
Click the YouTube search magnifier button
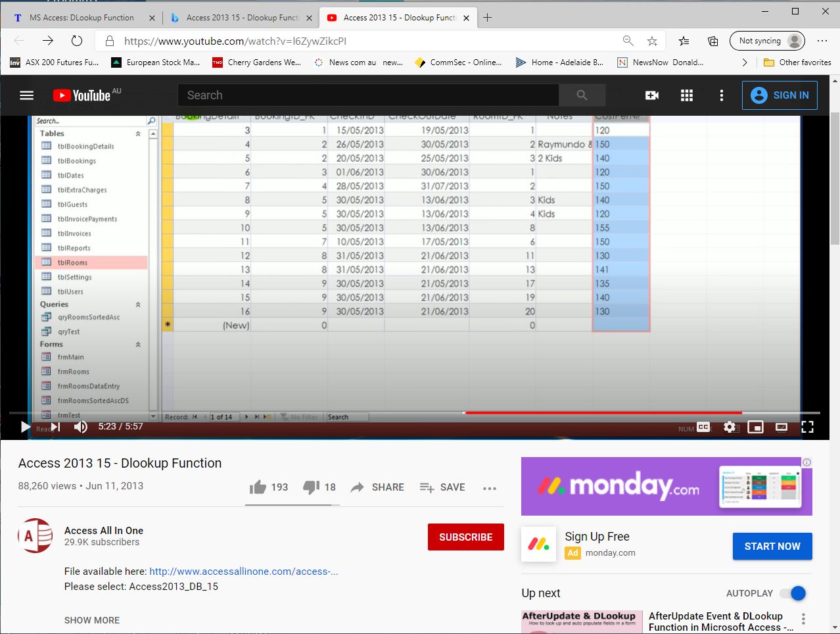[x=582, y=95]
